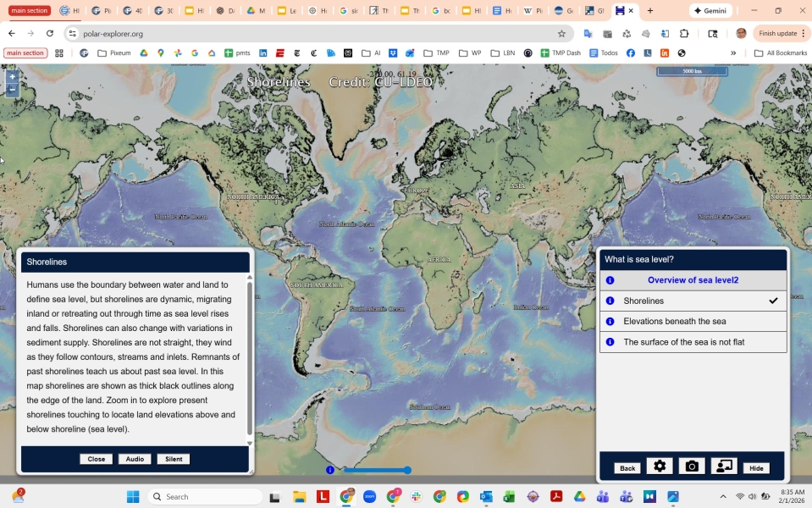Click the blue layer opacity slider
This screenshot has width=812, height=508.
point(377,470)
